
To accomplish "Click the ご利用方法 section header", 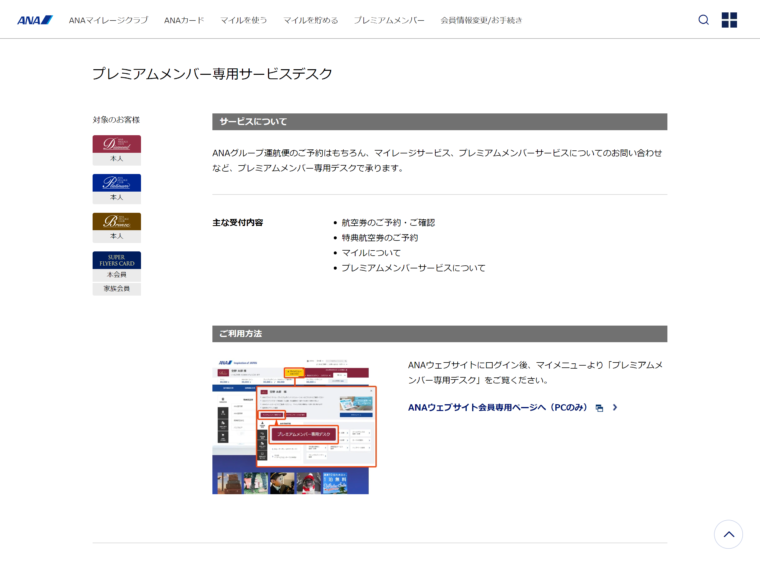I will (x=440, y=334).
